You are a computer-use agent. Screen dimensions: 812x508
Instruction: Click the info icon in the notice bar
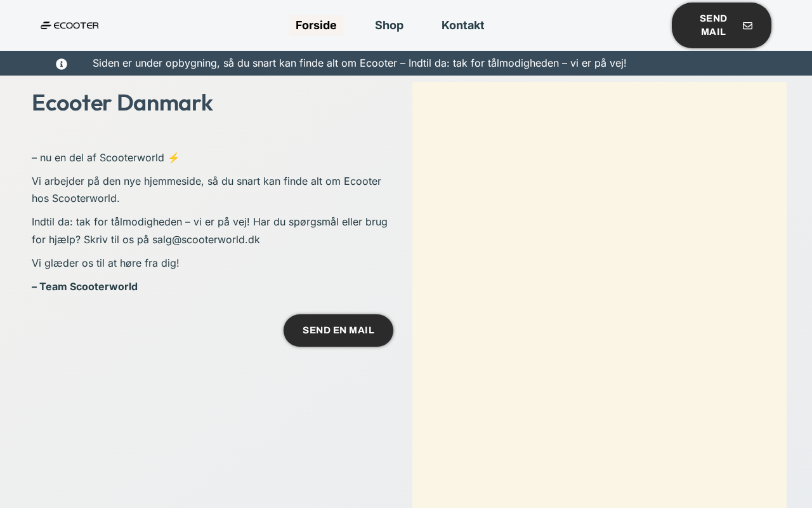point(62,63)
